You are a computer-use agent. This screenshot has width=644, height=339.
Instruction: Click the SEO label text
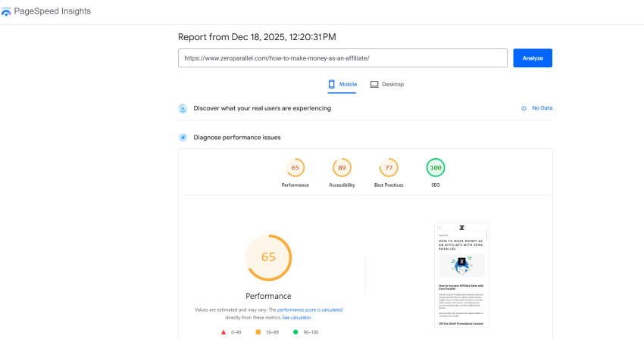point(436,185)
